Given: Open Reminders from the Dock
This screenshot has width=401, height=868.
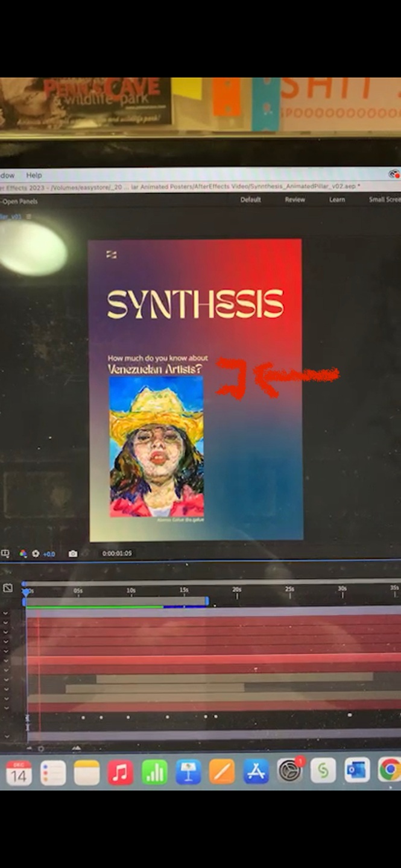Looking at the screenshot, I should (x=53, y=773).
